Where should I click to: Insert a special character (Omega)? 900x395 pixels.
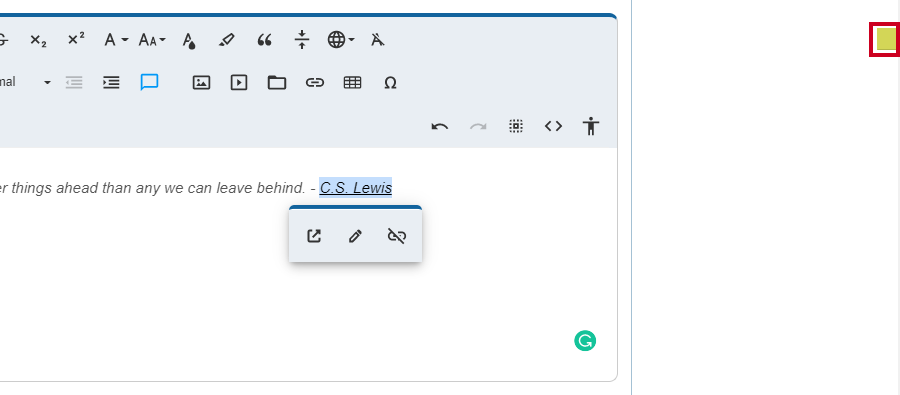tap(390, 83)
